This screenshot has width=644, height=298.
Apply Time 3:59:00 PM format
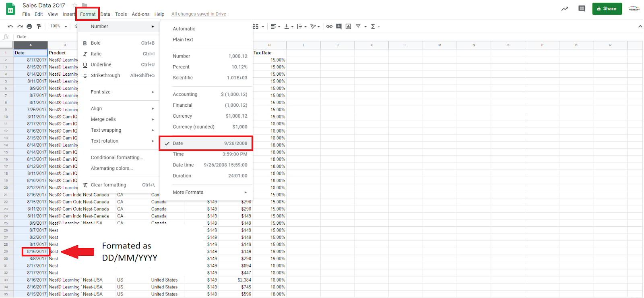point(206,154)
